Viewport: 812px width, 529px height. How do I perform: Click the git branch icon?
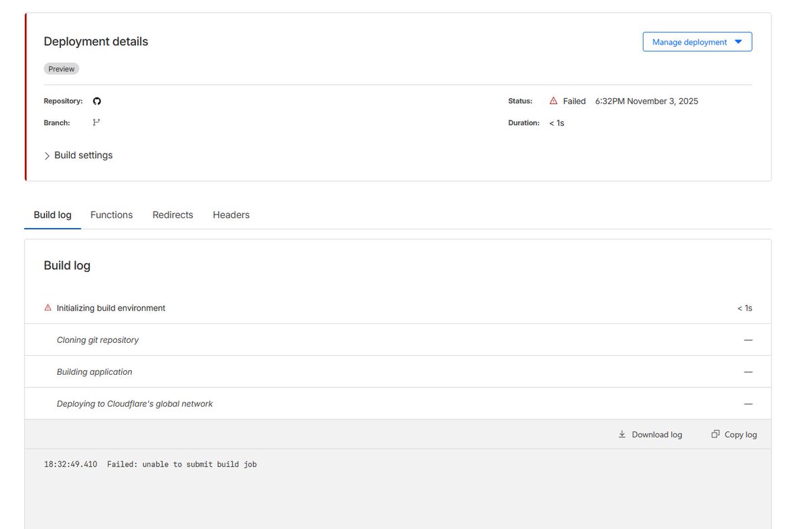[x=97, y=122]
